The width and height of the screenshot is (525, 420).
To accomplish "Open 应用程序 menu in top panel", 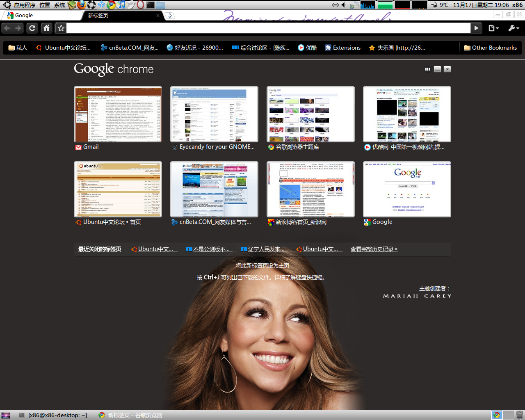I will click(x=25, y=5).
